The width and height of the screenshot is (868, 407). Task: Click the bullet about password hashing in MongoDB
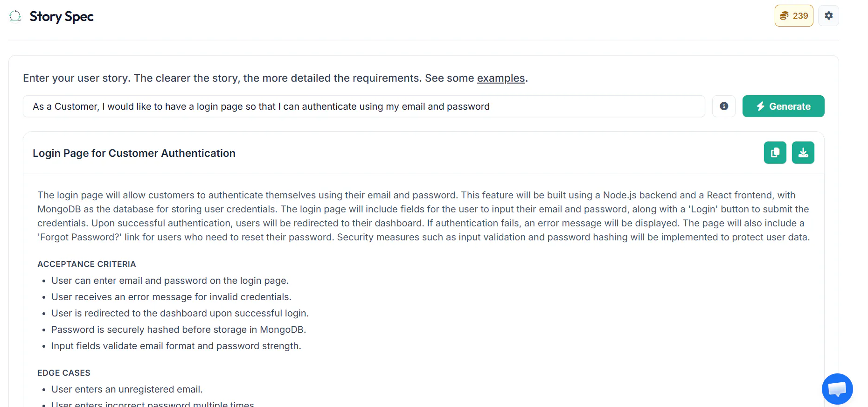[x=179, y=330]
